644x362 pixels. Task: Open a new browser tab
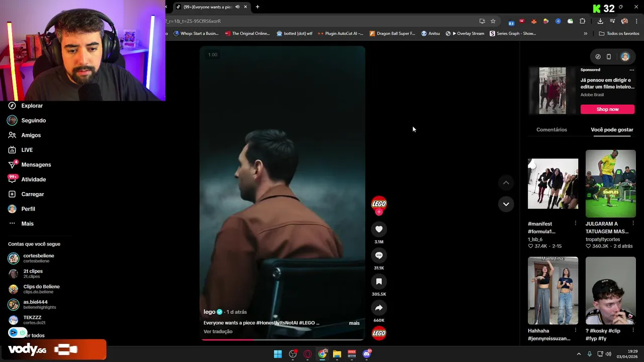coord(258,7)
